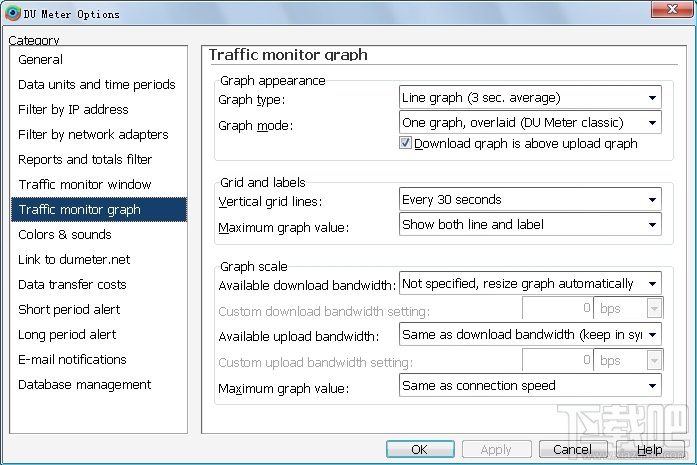Select the General category

tap(40, 60)
